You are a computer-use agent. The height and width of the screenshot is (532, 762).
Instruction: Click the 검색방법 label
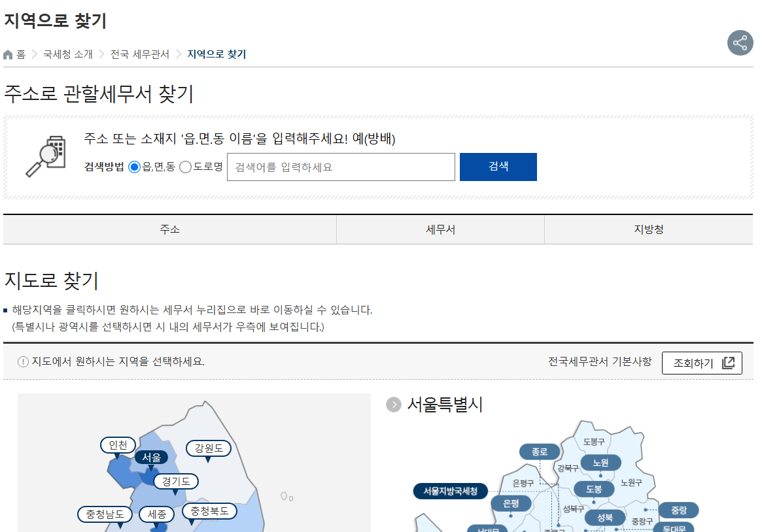[104, 167]
